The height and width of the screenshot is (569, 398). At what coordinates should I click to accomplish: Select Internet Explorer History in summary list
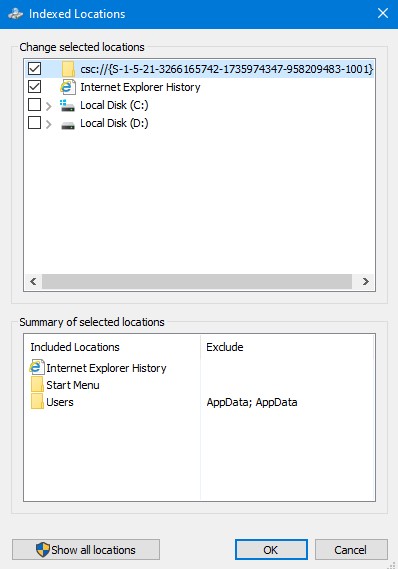click(x=106, y=368)
